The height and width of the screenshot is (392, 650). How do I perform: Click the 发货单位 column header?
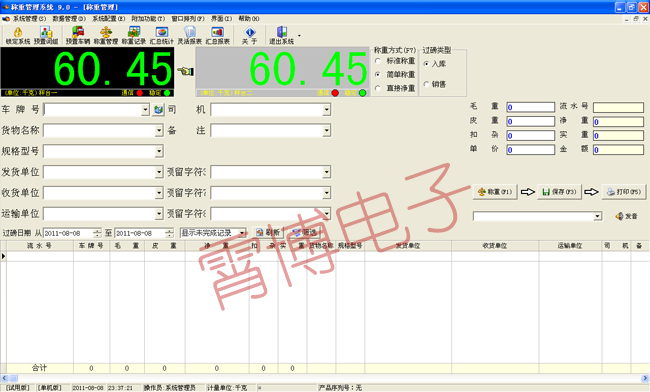coord(408,246)
